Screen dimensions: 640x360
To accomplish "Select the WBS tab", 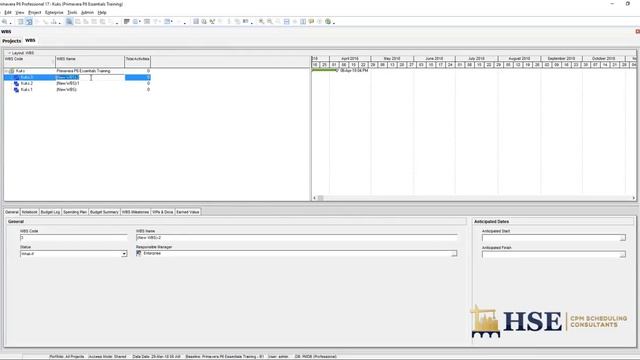I will click(30, 40).
